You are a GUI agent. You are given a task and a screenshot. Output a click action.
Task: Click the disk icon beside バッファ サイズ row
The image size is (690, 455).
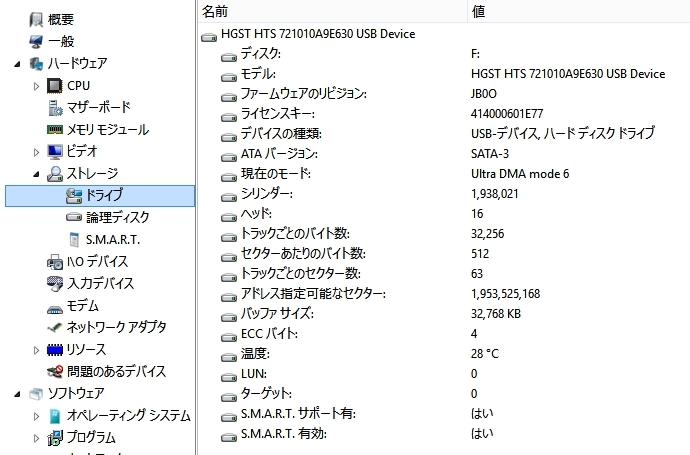click(229, 317)
